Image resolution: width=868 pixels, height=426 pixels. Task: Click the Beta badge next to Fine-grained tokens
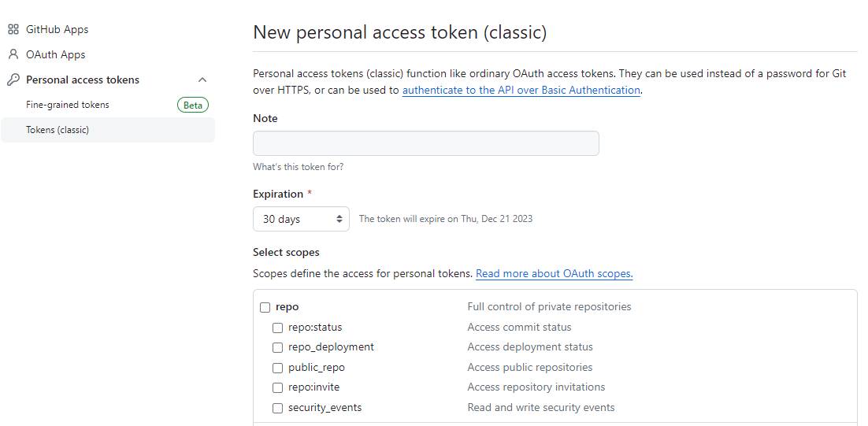(193, 105)
